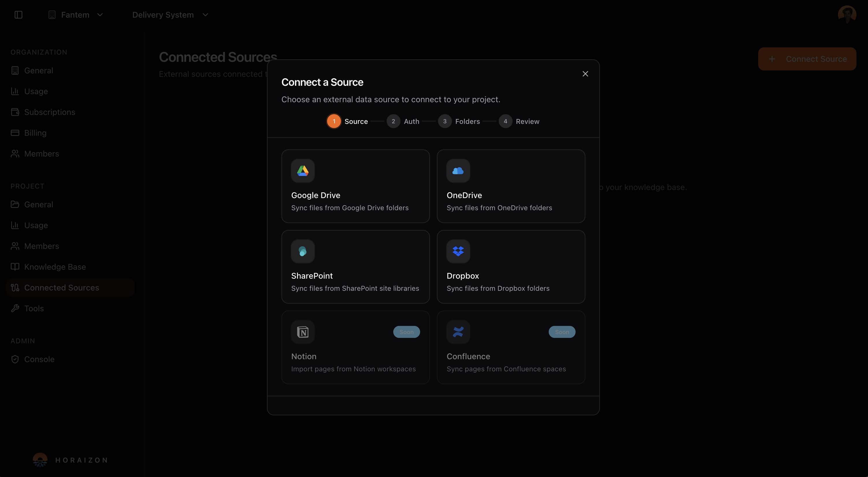Image resolution: width=868 pixels, height=477 pixels.
Task: Expand the Fantem organization chevron
Action: 100,15
